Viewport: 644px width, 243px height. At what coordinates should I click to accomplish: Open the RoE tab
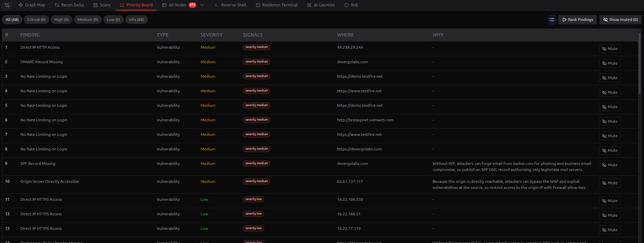tap(351, 5)
